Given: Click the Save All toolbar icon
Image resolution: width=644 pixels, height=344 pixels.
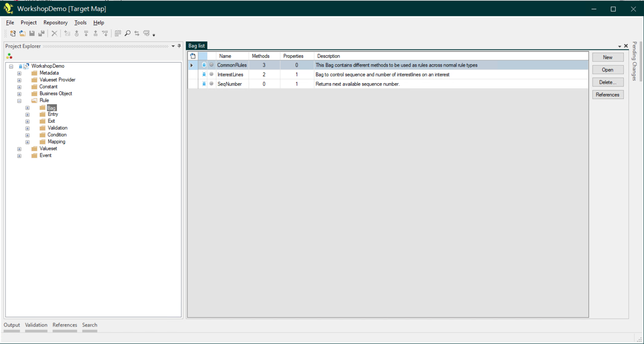Looking at the screenshot, I should point(42,33).
